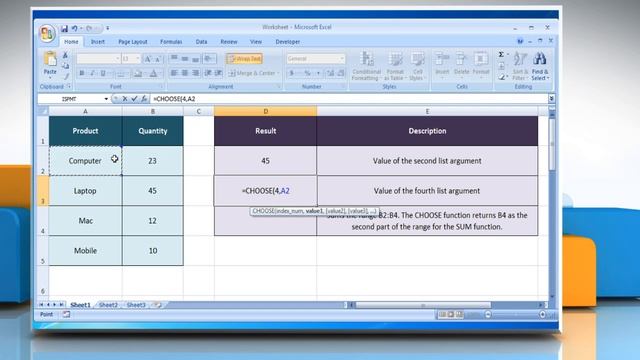This screenshot has height=360, width=640.
Task: Click the zoom slider in status bar
Action: tap(515, 314)
